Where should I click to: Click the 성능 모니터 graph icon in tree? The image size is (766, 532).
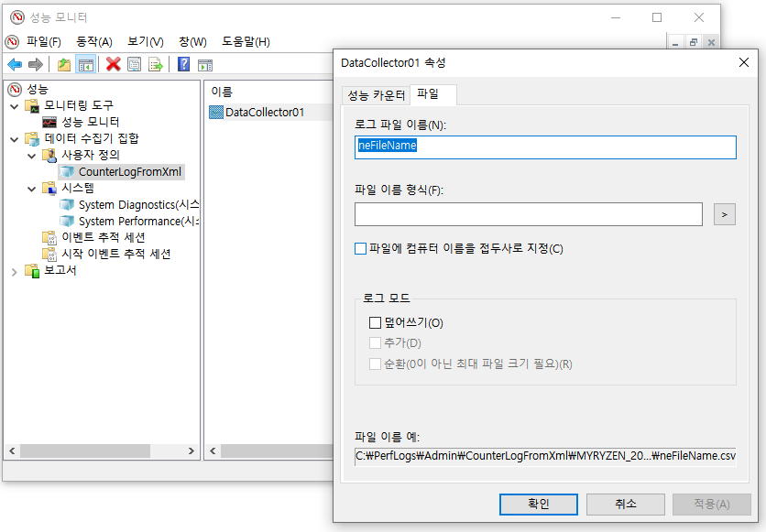(x=49, y=122)
